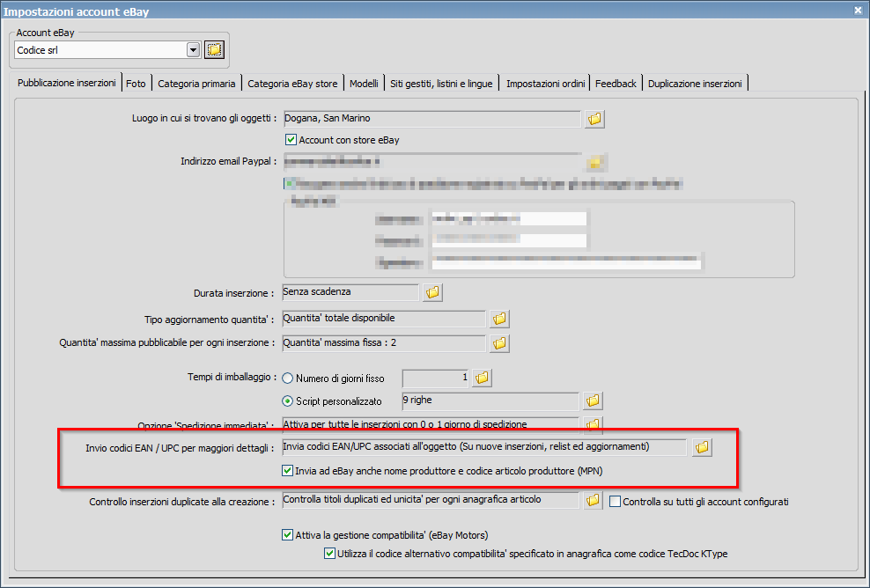The image size is (870, 588).
Task: Open the folder picker next to eBay account selector
Action: 214,49
